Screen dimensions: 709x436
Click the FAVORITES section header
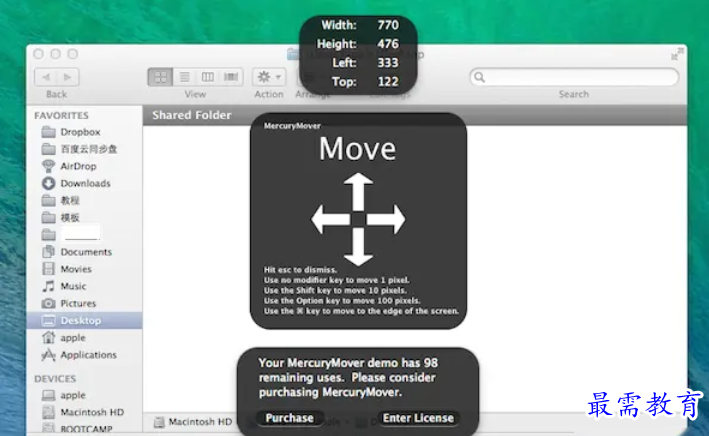pyautogui.click(x=61, y=116)
